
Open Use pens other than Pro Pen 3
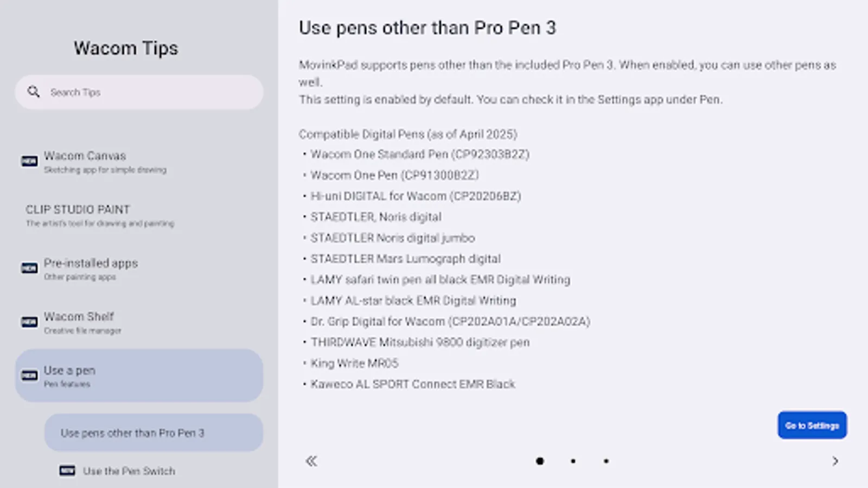click(x=154, y=432)
